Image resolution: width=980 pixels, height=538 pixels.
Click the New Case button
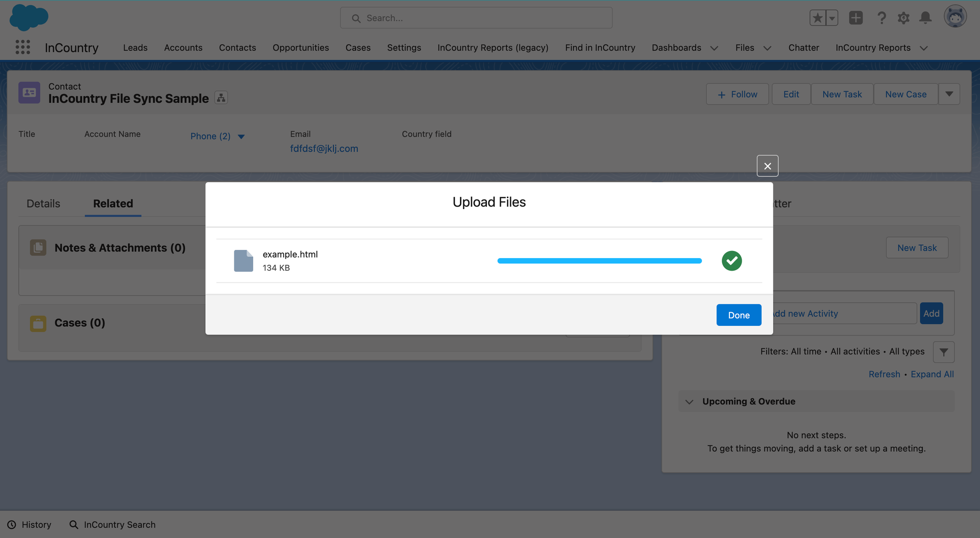coord(906,94)
